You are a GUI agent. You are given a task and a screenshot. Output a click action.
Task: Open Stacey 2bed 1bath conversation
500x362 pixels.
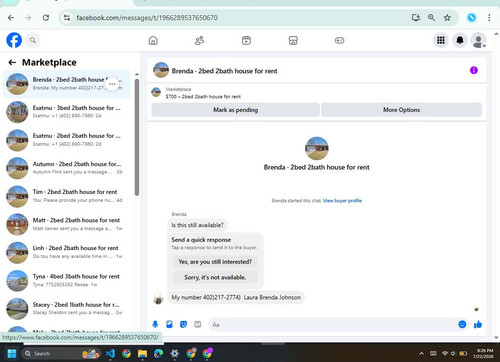[x=67, y=309]
